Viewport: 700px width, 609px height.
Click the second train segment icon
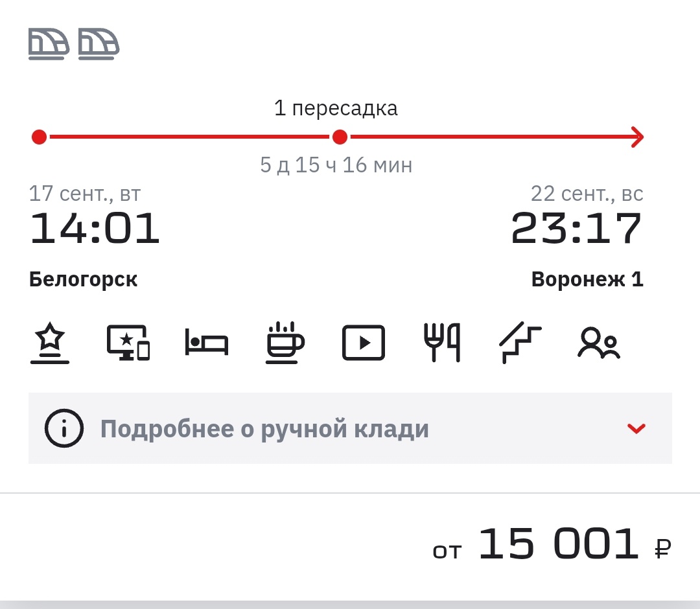tap(97, 43)
